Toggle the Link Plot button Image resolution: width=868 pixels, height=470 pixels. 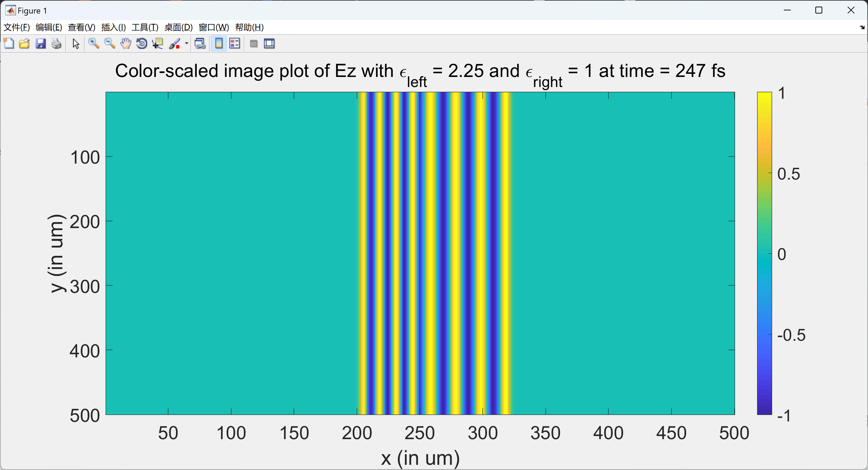point(200,44)
